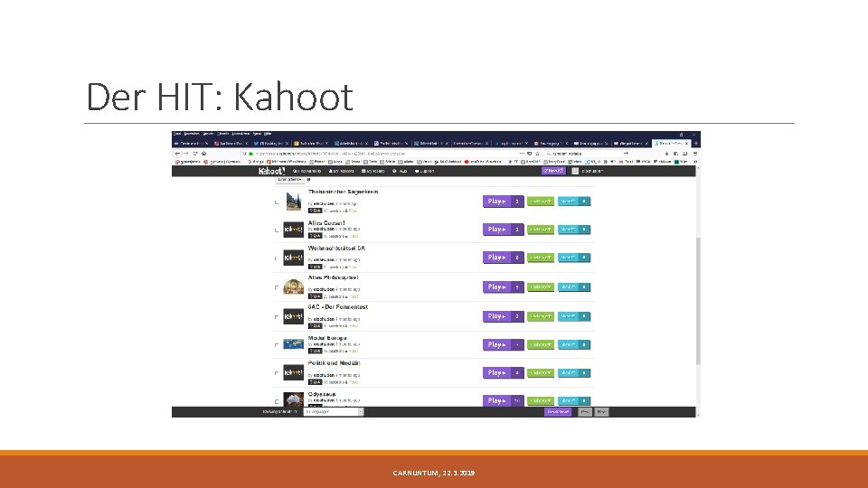The height and width of the screenshot is (488, 868).
Task: Open the Modul Europa map thumbnail
Action: point(293,344)
